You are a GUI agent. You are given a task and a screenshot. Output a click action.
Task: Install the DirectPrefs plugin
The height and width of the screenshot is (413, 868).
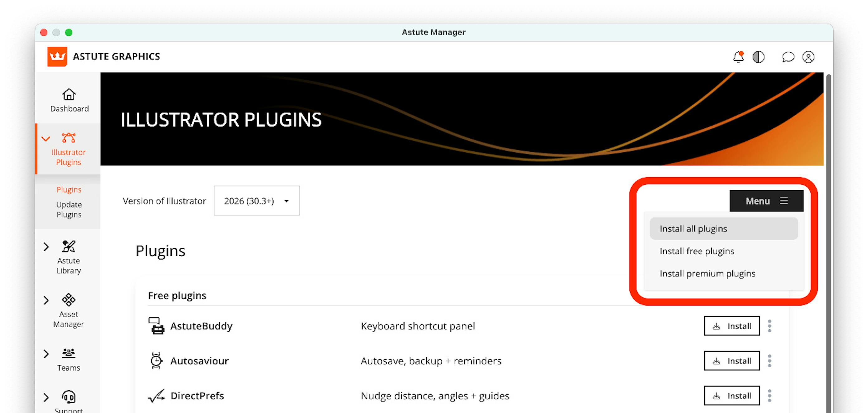pyautogui.click(x=731, y=396)
